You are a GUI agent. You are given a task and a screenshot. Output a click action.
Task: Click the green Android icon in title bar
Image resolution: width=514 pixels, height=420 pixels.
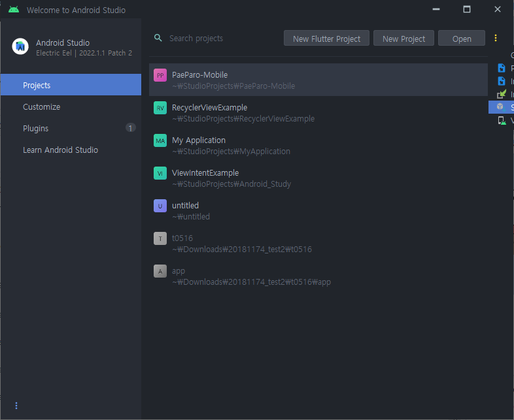pos(14,10)
